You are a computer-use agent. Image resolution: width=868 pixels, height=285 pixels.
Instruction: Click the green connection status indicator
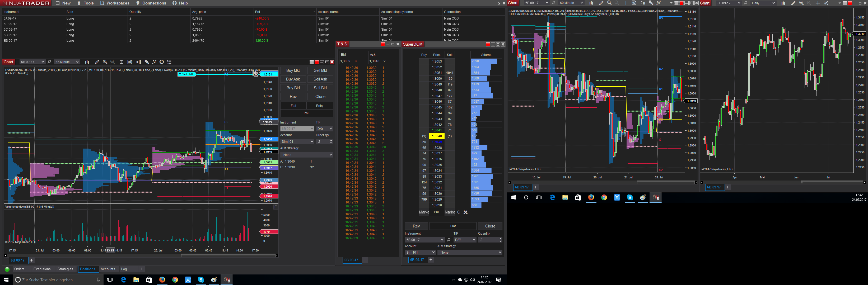coord(7,269)
